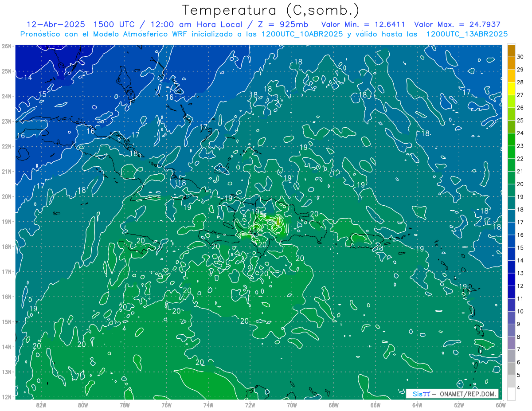Click the '78W' longitude axis label
The height and width of the screenshot is (411, 532).
pyautogui.click(x=125, y=405)
